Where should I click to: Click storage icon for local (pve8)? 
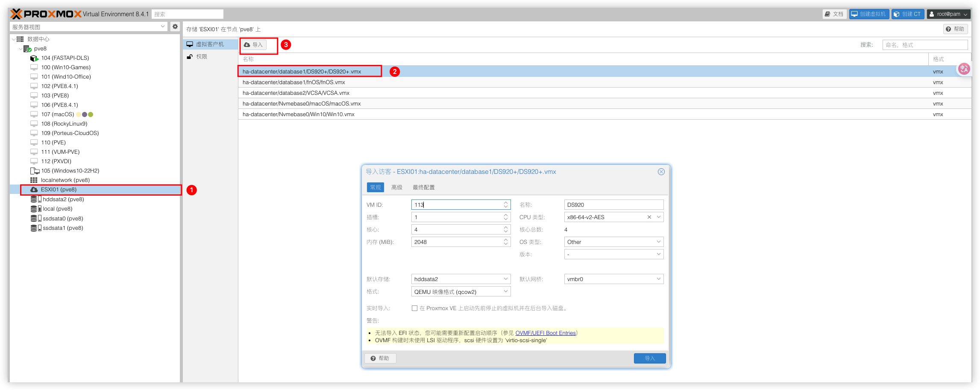(36, 209)
